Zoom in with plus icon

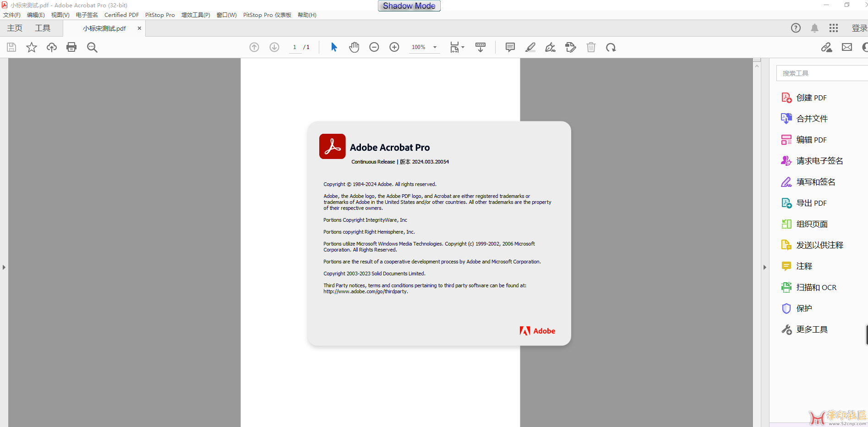394,47
